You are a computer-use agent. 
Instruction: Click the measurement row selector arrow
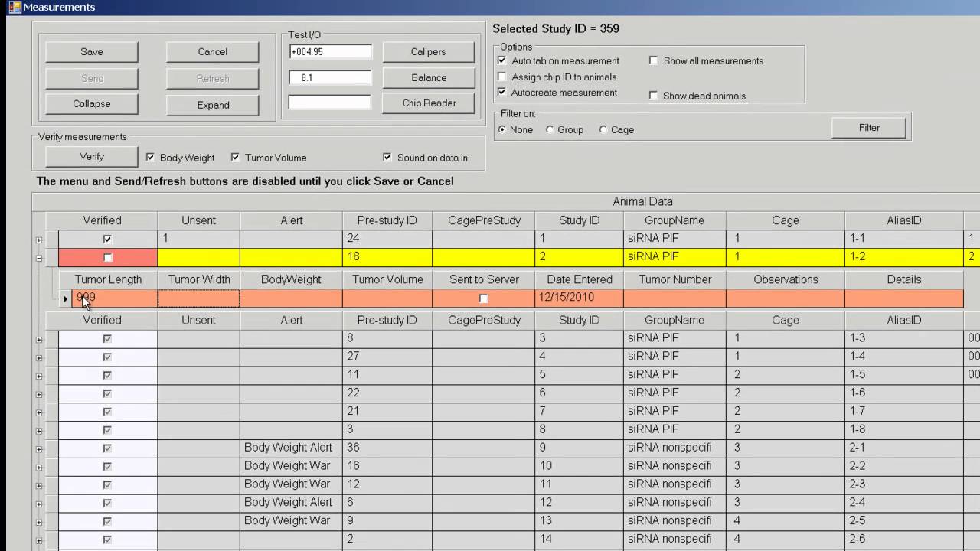coord(65,298)
